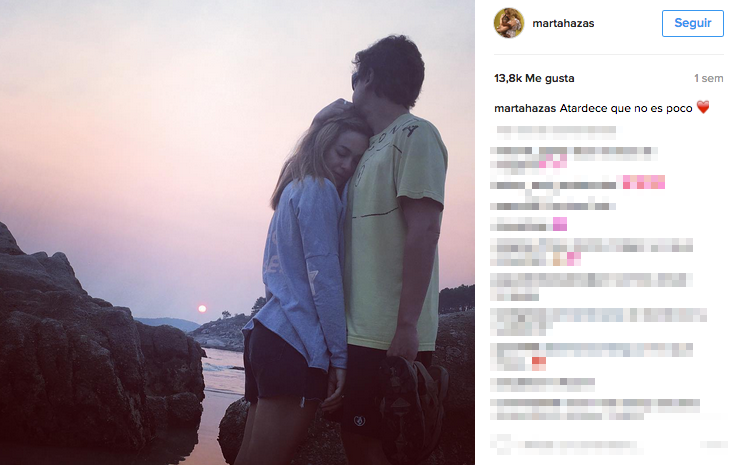This screenshot has height=465, width=734.
Task: Click the blurred comment with a red emoji
Action: pyautogui.click(x=592, y=356)
